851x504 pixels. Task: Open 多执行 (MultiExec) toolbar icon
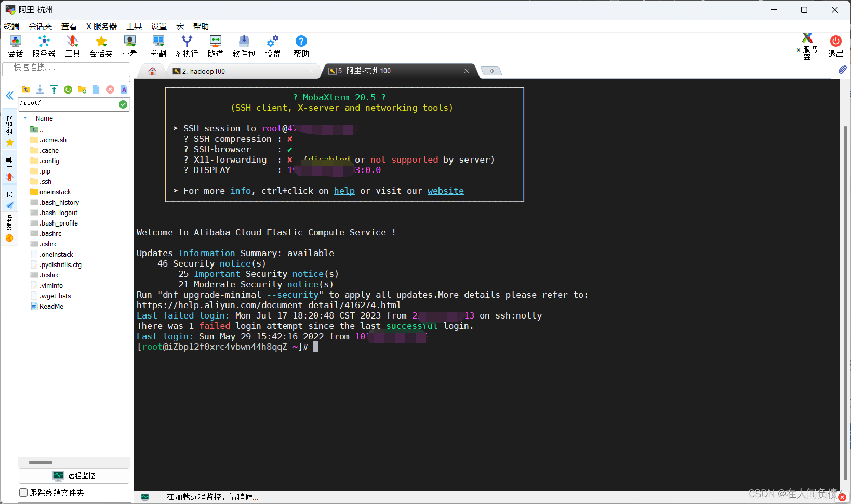(x=187, y=46)
